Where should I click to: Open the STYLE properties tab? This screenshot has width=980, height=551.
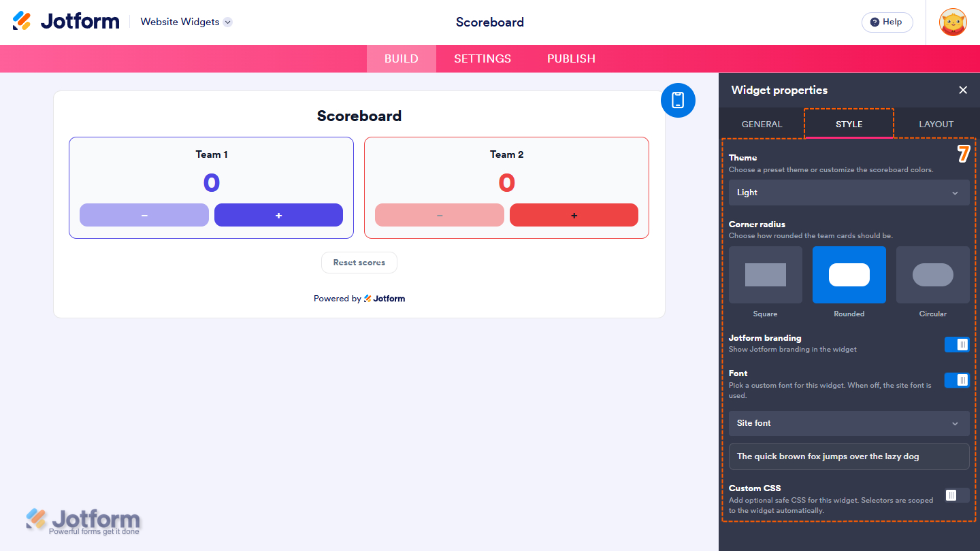pos(849,124)
